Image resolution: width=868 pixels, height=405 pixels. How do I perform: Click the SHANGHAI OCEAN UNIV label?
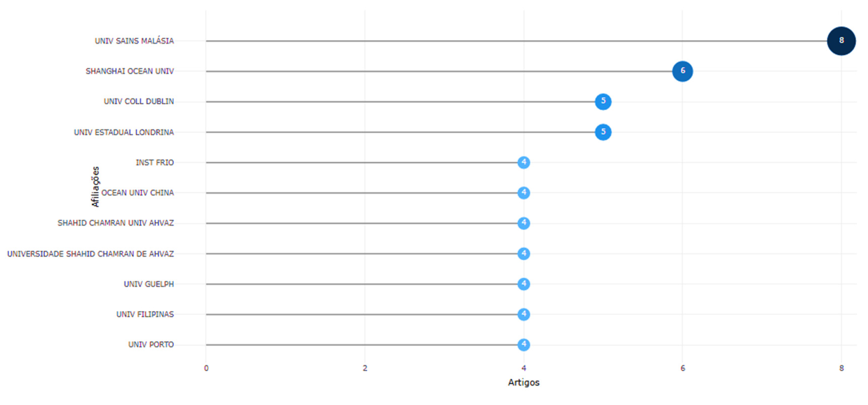[x=130, y=71]
